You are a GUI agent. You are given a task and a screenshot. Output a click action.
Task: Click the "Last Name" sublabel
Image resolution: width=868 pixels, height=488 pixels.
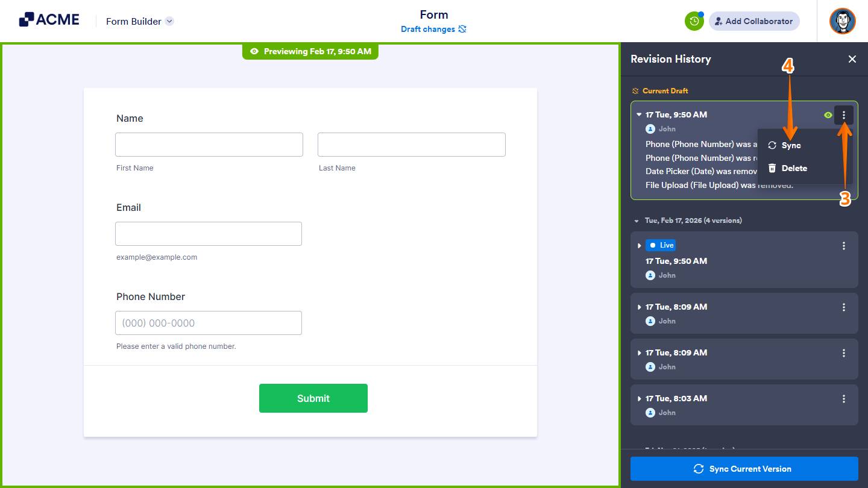[x=337, y=168]
